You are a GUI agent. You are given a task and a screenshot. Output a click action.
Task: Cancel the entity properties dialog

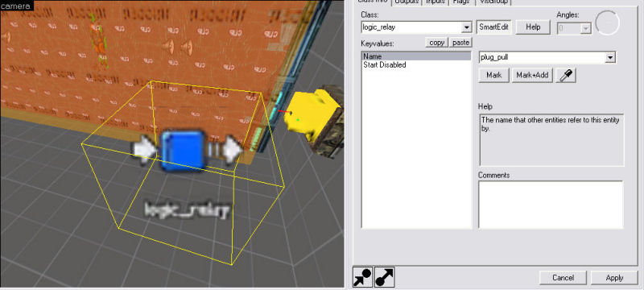[563, 278]
